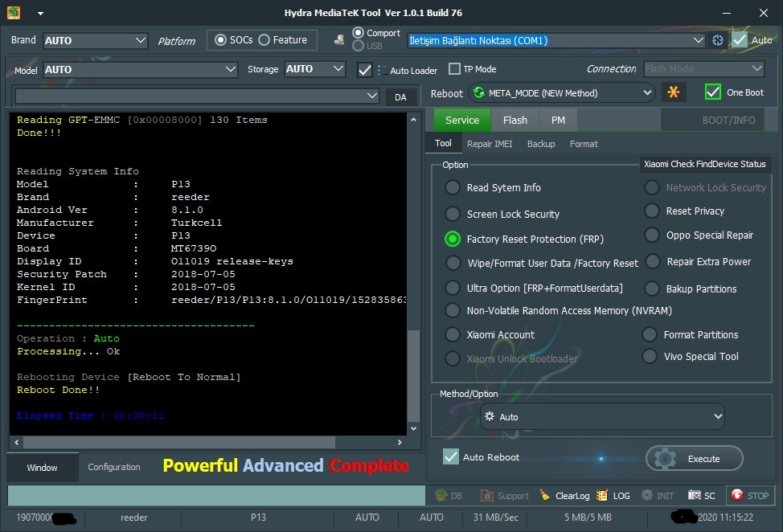Screen dimensions: 783x532
Task: Refresh COM ports with the gear icon
Action: point(718,40)
